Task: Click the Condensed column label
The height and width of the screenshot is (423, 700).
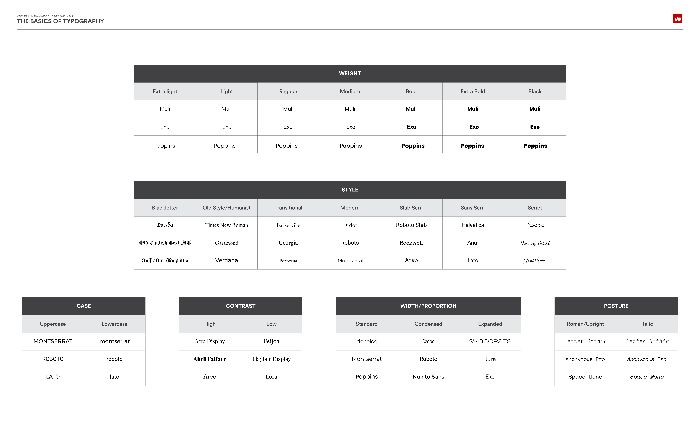Action: 428,324
